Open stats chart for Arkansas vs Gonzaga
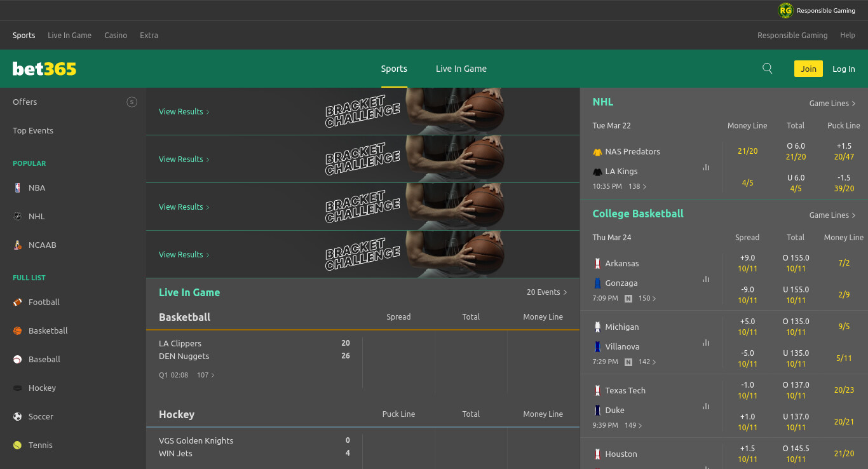 (x=706, y=279)
